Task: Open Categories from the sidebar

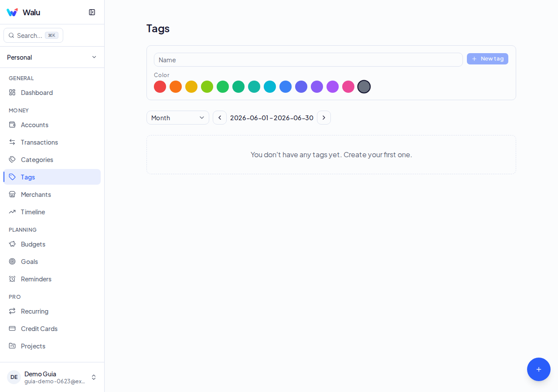Action: click(x=52, y=159)
